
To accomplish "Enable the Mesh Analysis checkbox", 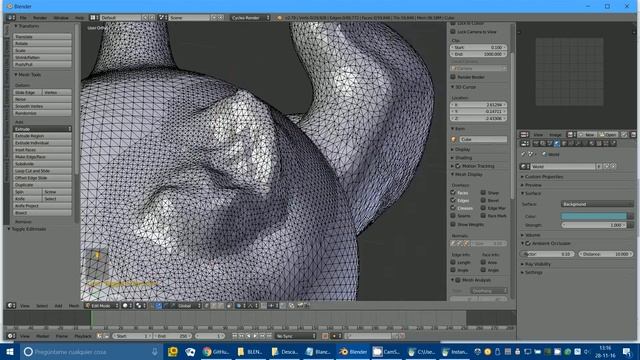I will click(x=458, y=280).
